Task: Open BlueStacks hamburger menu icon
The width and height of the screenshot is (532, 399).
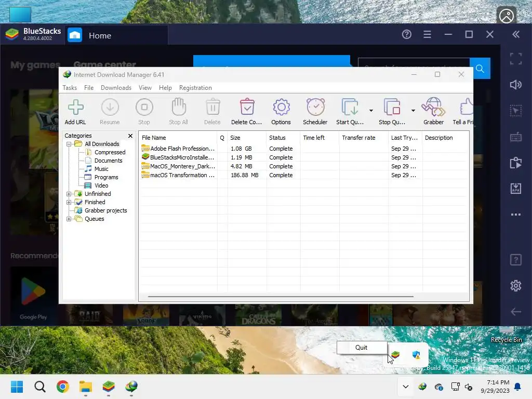Action: (427, 34)
